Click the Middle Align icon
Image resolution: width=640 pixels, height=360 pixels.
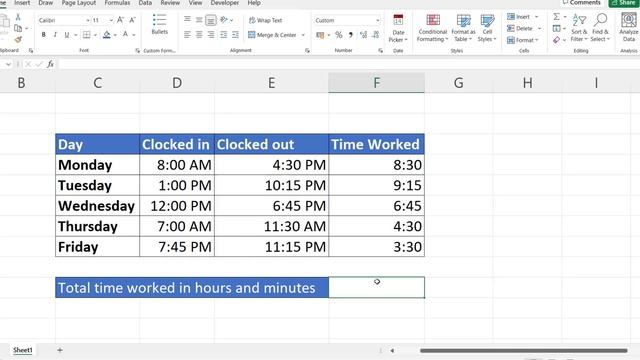199,20
